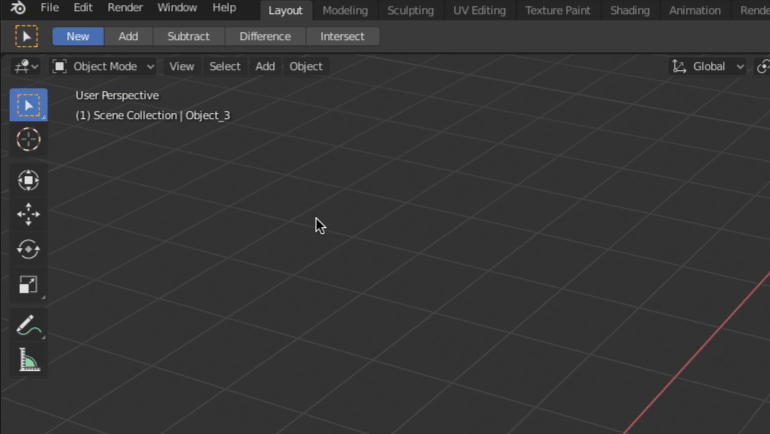Image resolution: width=770 pixels, height=434 pixels.
Task: Select the Move tool
Action: tap(28, 215)
